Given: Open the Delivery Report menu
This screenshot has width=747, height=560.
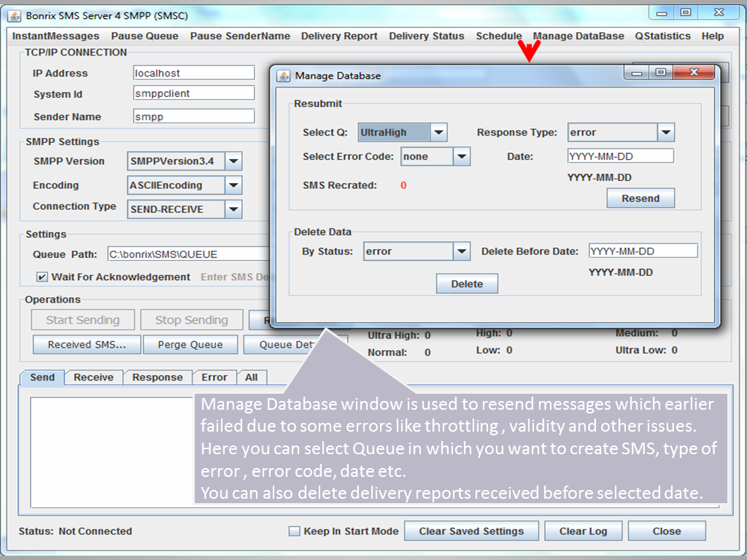Looking at the screenshot, I should pos(339,36).
